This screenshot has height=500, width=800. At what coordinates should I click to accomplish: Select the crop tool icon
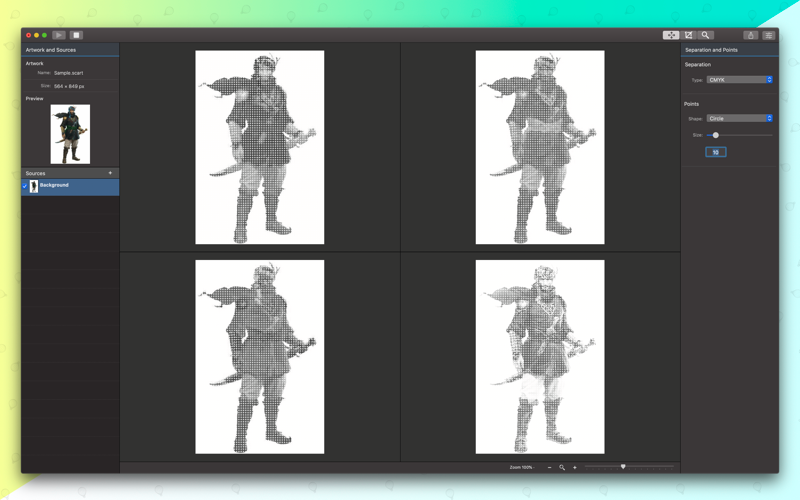(x=688, y=35)
